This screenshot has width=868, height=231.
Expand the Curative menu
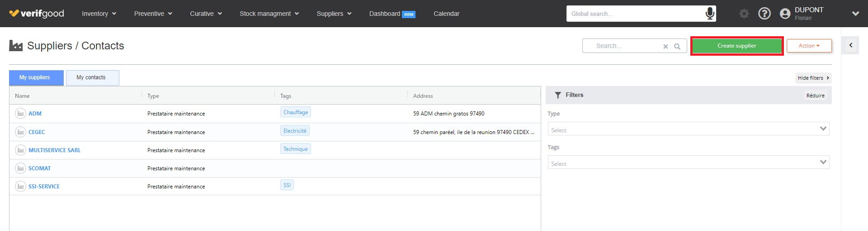206,14
